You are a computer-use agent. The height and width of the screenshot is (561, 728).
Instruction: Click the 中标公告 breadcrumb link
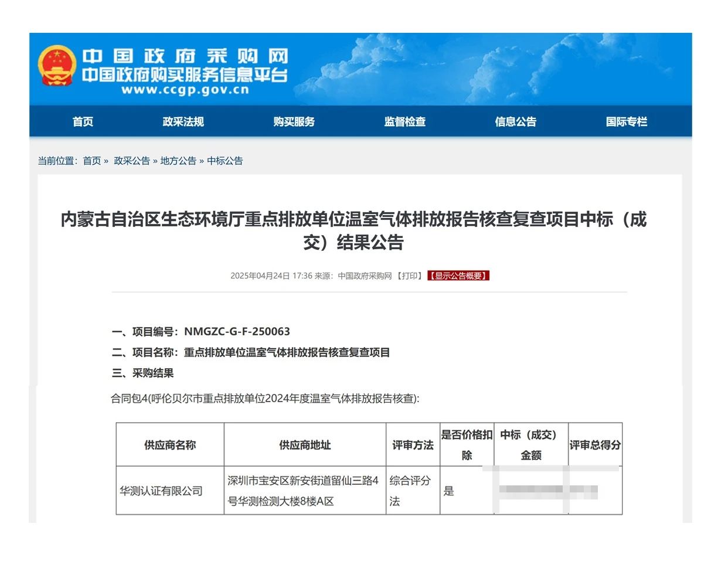coord(224,161)
